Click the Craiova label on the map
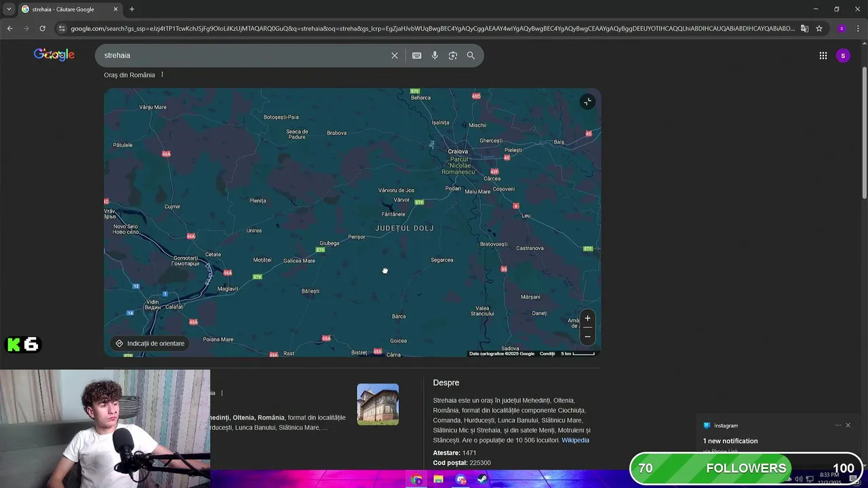The height and width of the screenshot is (488, 868). pos(458,152)
